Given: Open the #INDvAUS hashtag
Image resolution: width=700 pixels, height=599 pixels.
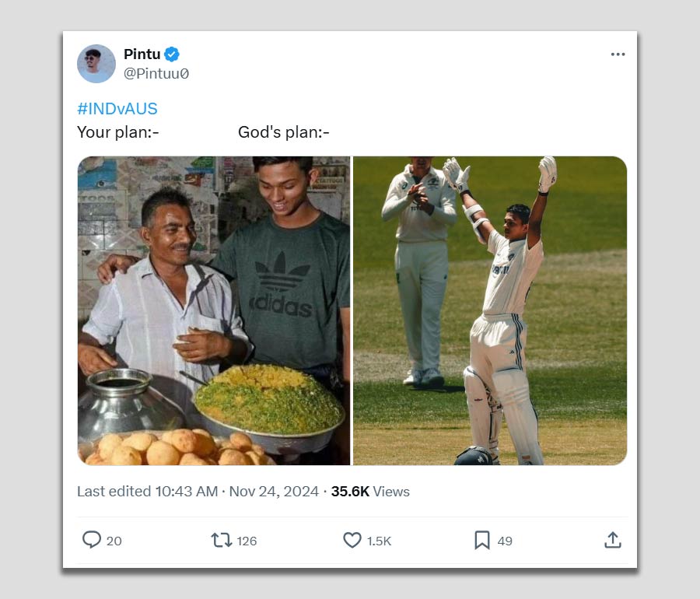Looking at the screenshot, I should (117, 109).
